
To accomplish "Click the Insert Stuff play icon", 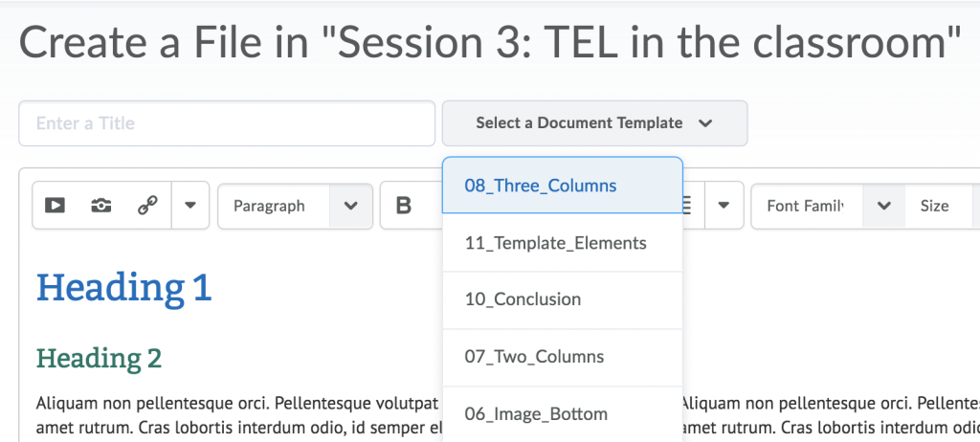I will coord(55,206).
